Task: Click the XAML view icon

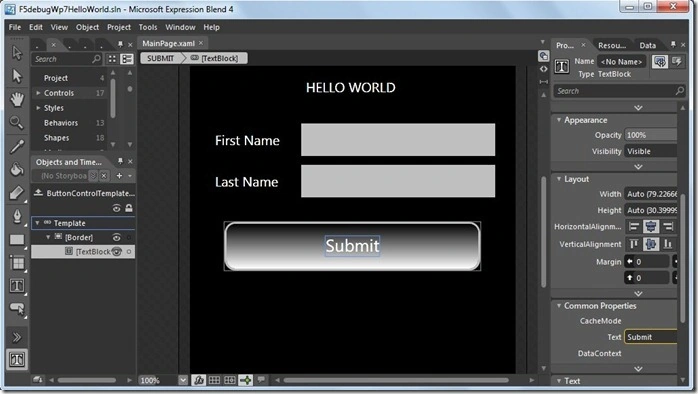Action: (x=544, y=69)
